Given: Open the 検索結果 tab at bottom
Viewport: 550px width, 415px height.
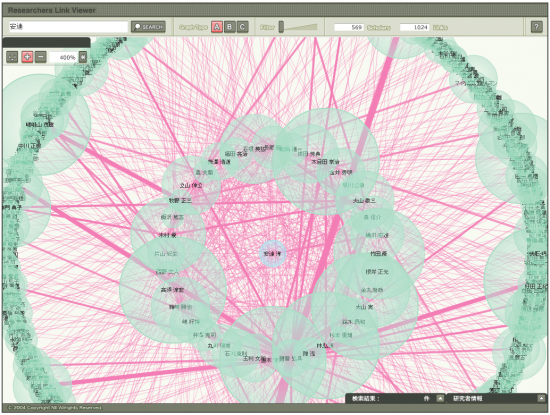Looking at the screenshot, I should click(x=365, y=399).
